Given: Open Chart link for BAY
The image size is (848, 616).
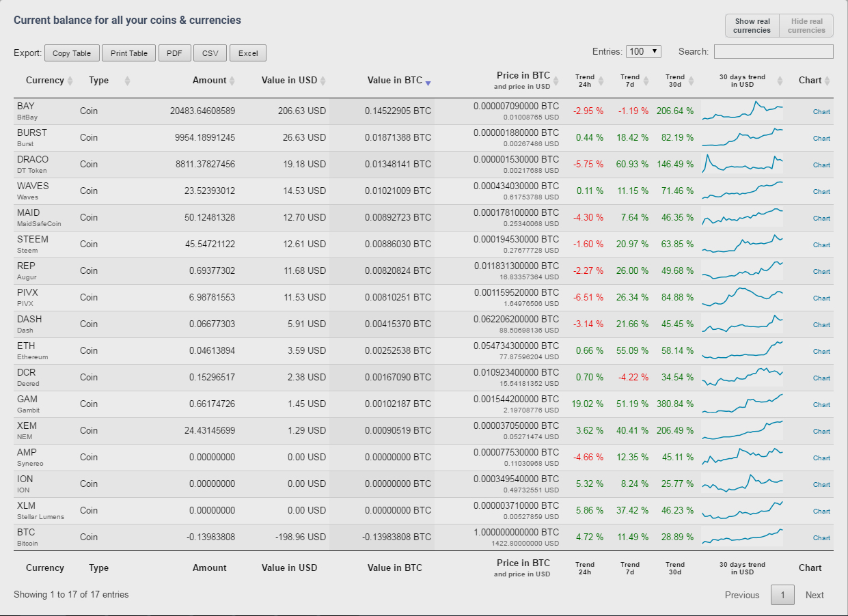Looking at the screenshot, I should tap(821, 112).
